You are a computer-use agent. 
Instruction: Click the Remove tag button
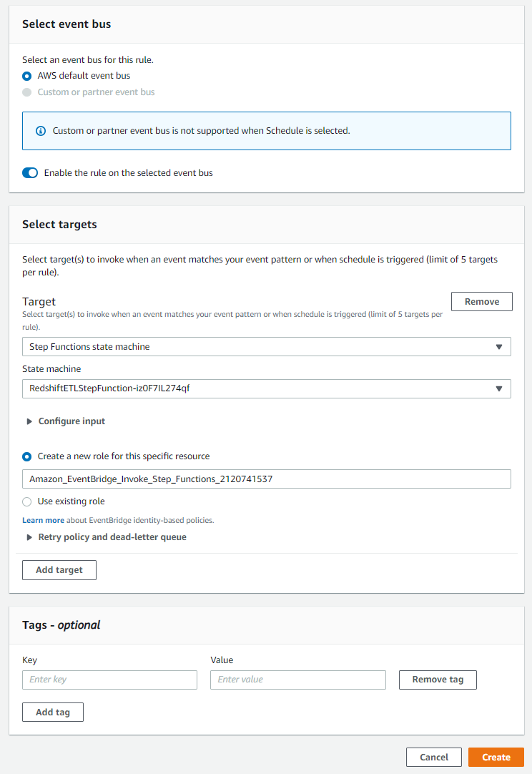438,680
